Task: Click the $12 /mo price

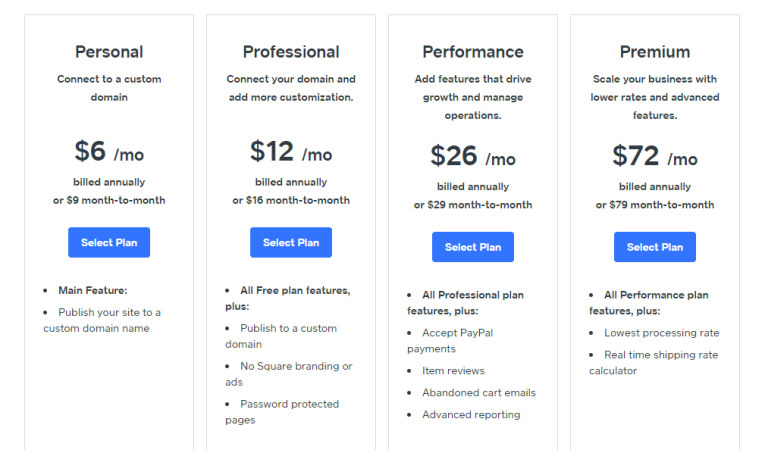Action: click(291, 152)
